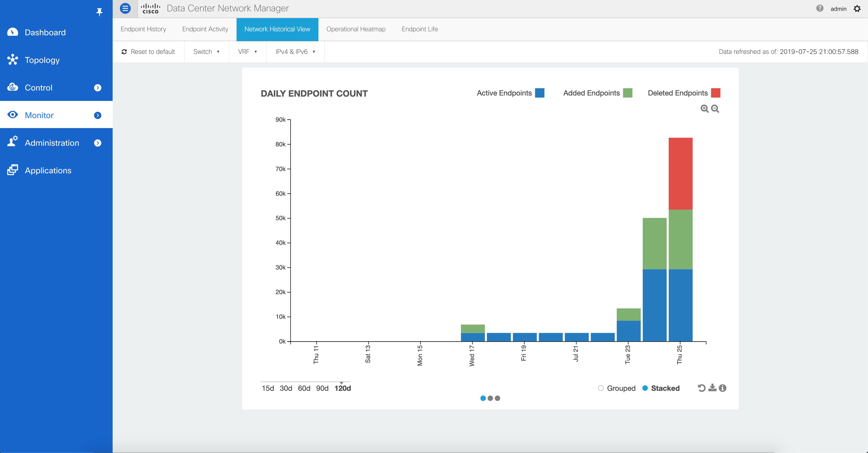Expand the IPv4 & IPv6 dropdown

click(295, 52)
